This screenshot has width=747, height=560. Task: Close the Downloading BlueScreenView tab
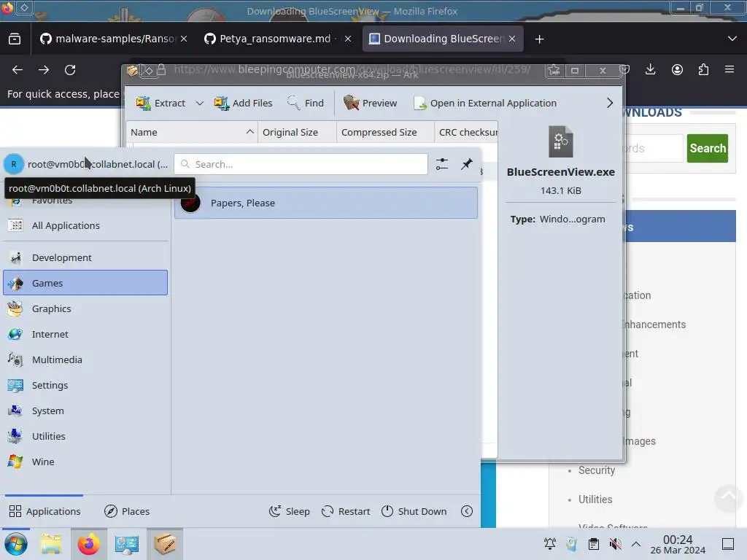click(x=512, y=39)
